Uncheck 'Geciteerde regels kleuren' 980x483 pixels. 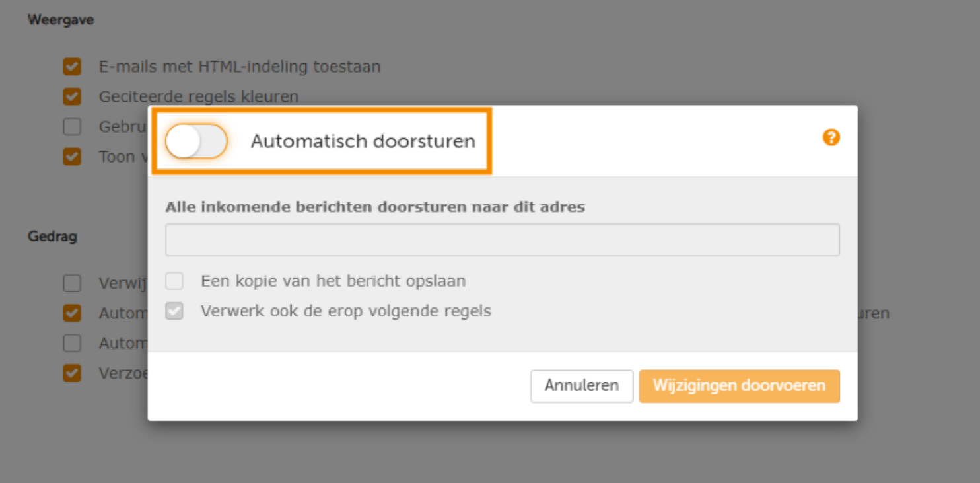[71, 96]
